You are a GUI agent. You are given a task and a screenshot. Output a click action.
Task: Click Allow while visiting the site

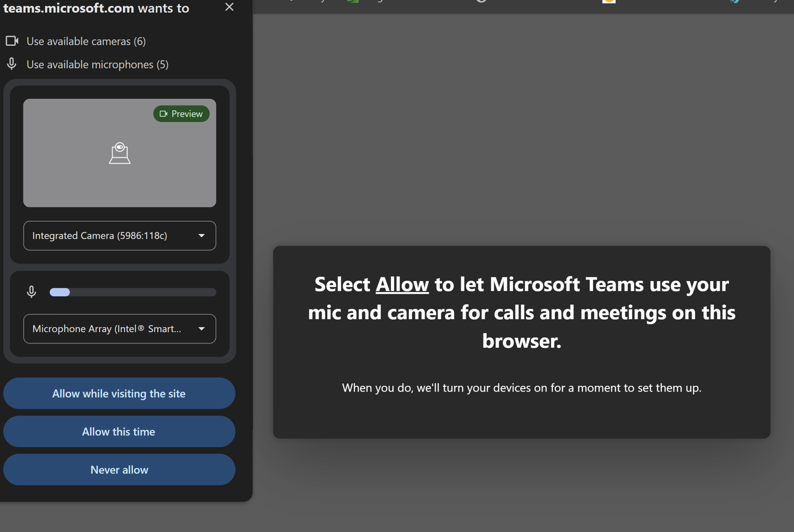point(119,393)
